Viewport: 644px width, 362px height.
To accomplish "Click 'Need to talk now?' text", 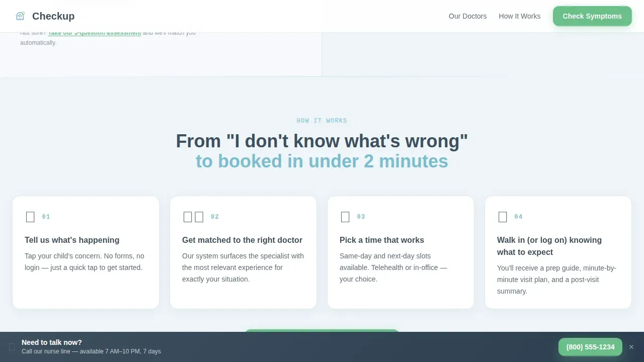I will [x=52, y=342].
